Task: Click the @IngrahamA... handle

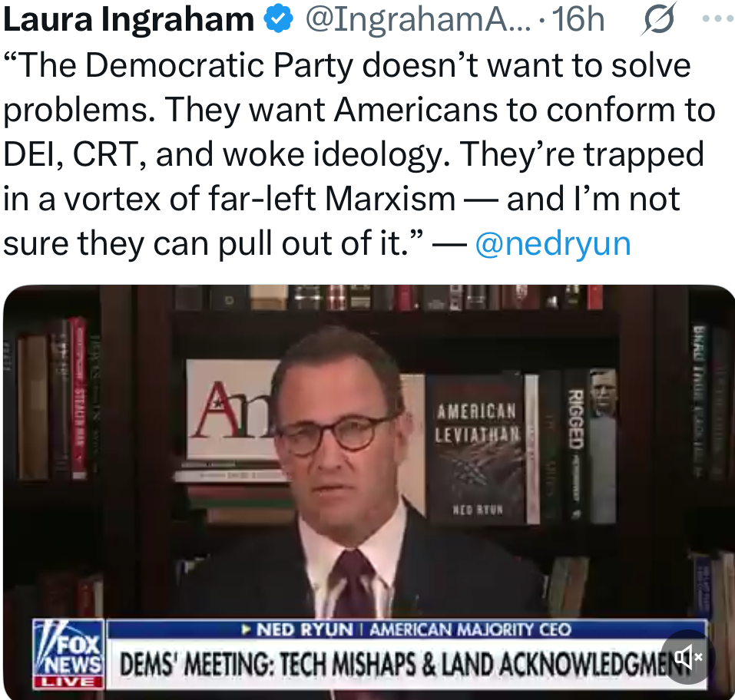Action: click(418, 20)
